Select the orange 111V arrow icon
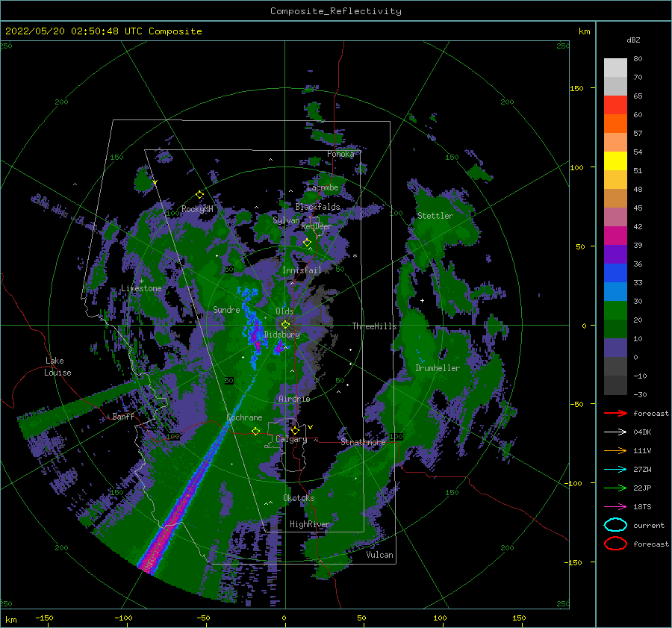The image size is (672, 628). 615,450
